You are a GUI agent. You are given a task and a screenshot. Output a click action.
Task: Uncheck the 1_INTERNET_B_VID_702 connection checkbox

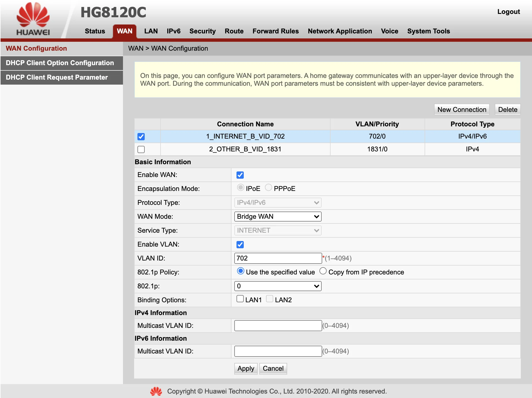point(141,137)
